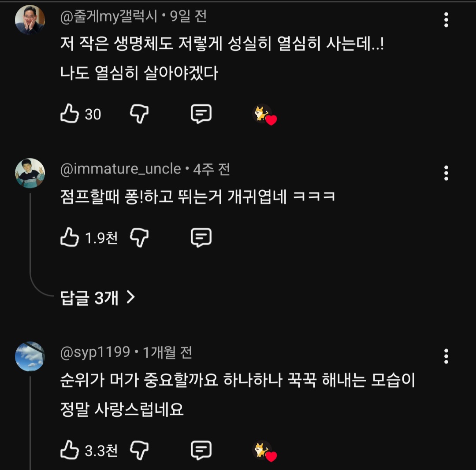This screenshot has width=476, height=470.
Task: Like the comment by @줄게my갤럭시
Action: coord(70,114)
